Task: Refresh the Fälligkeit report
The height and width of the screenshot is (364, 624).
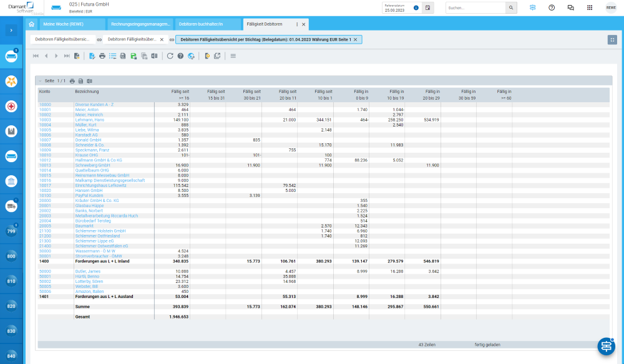Action: [170, 56]
